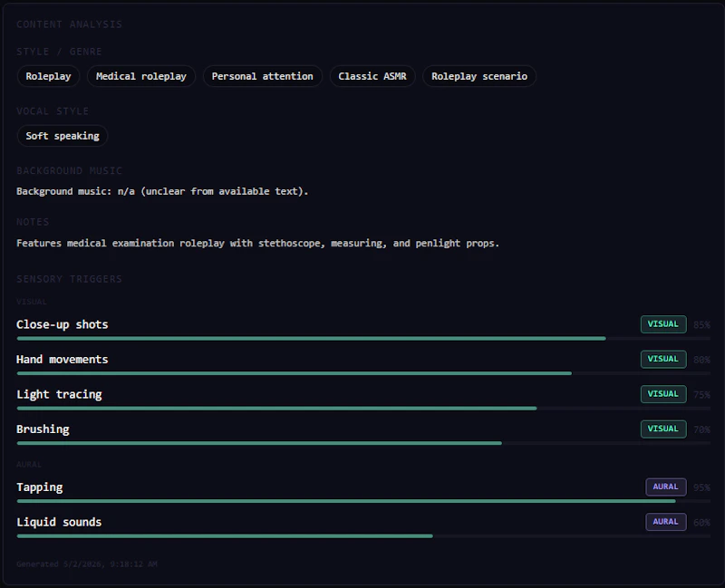Click the 'Light tracing' label
This screenshot has width=725, height=588.
point(59,394)
